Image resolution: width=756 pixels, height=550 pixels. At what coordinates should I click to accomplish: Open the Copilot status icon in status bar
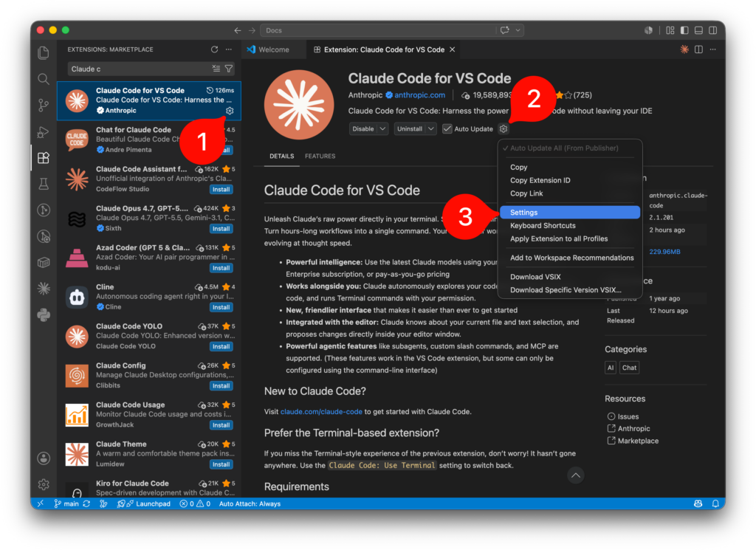pos(698,503)
